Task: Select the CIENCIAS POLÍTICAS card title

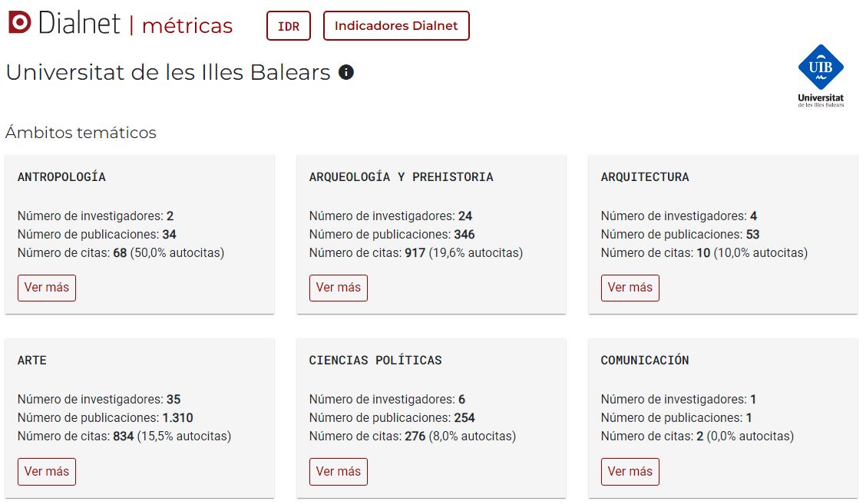Action: 375,360
